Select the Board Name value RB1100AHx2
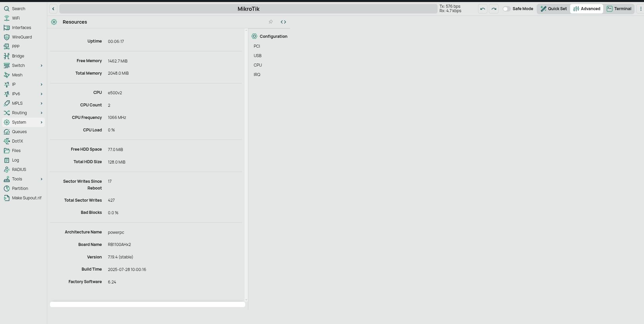 pyautogui.click(x=119, y=245)
